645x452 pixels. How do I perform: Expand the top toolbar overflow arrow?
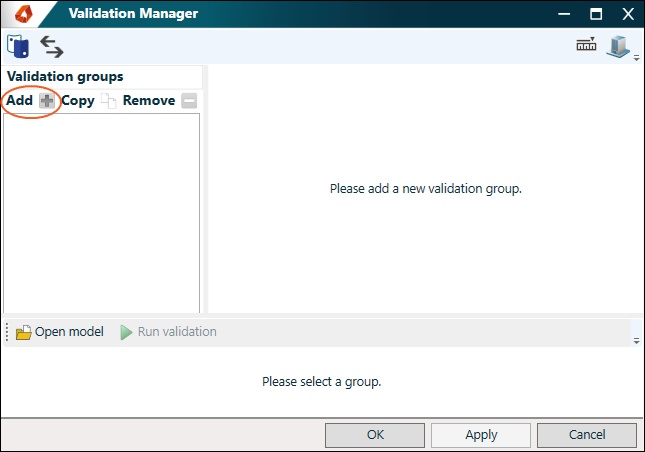tap(636, 58)
